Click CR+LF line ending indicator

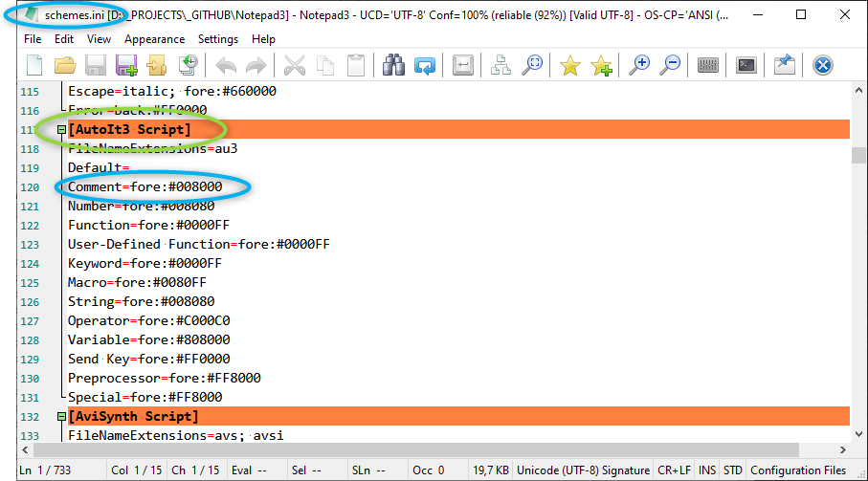click(x=674, y=470)
